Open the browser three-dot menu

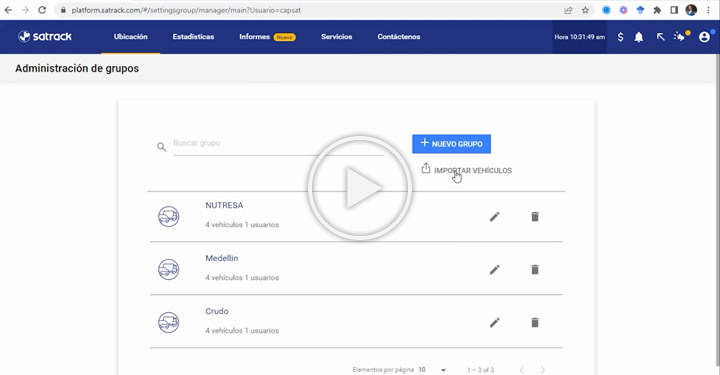tap(709, 10)
